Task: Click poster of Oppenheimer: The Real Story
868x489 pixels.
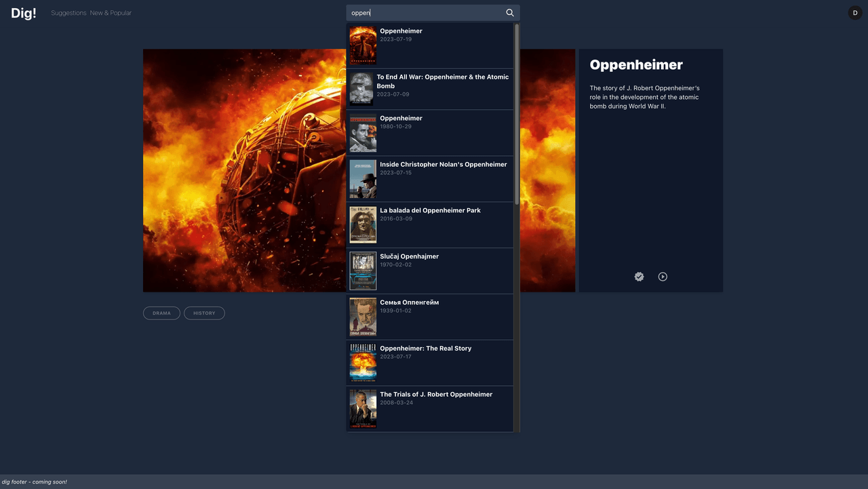Action: pos(363,363)
